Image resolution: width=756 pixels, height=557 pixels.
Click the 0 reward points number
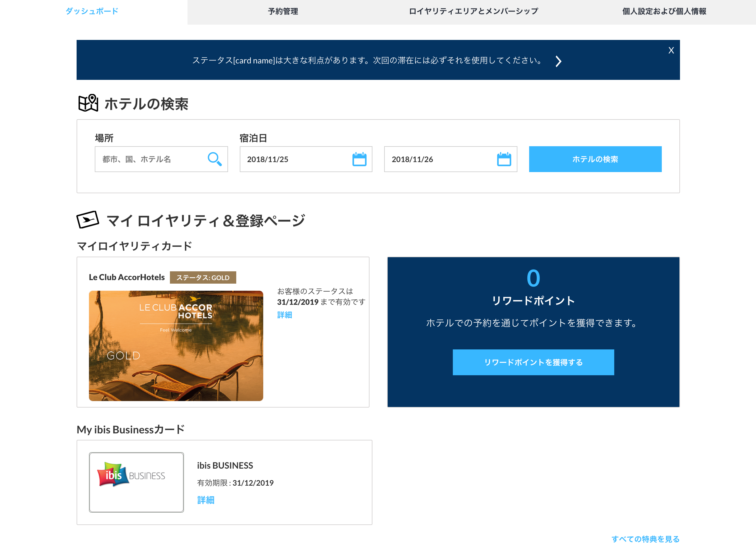point(533,278)
